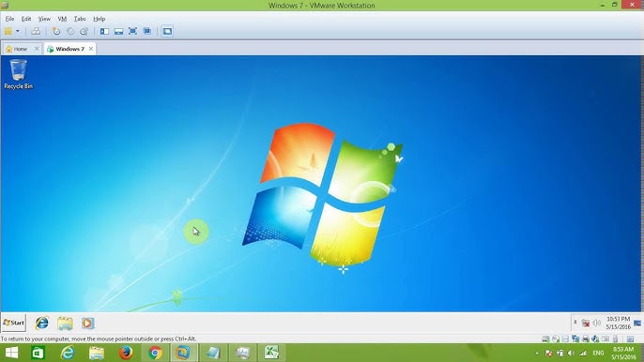Open Windows Explorer in guest taskbar

point(65,323)
